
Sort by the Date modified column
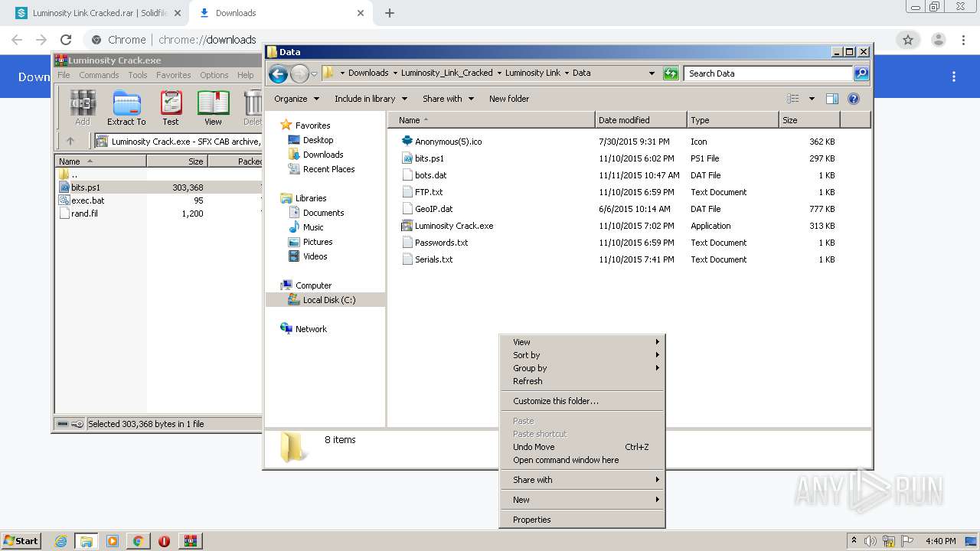click(641, 120)
